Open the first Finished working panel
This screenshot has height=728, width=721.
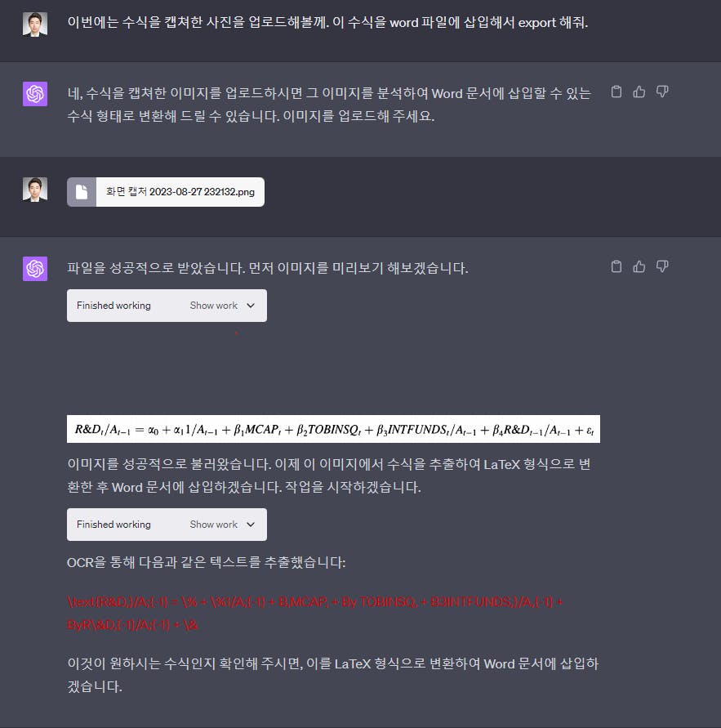point(167,306)
